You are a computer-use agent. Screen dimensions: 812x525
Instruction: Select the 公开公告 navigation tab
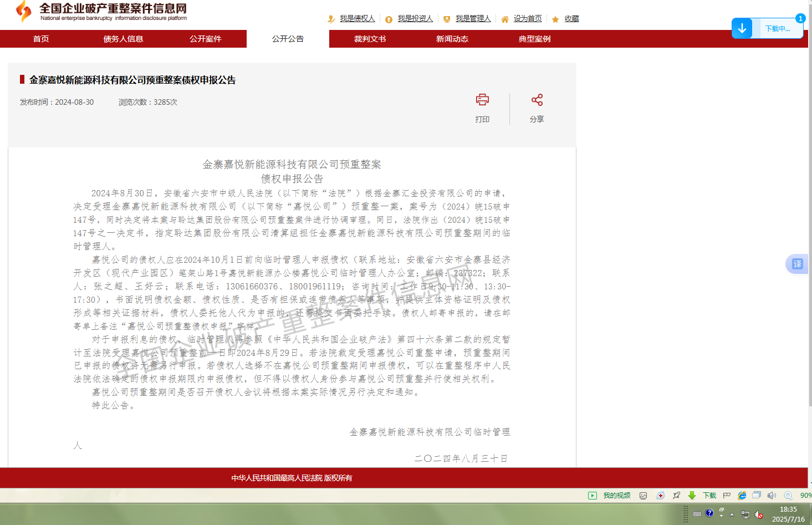point(288,39)
